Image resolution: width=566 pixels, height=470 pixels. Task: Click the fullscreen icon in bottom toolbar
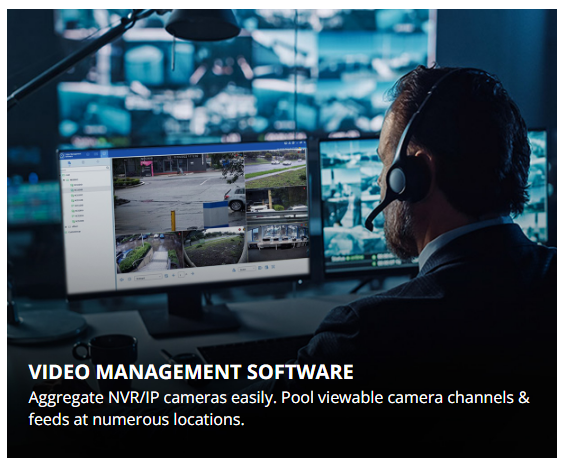[273, 267]
